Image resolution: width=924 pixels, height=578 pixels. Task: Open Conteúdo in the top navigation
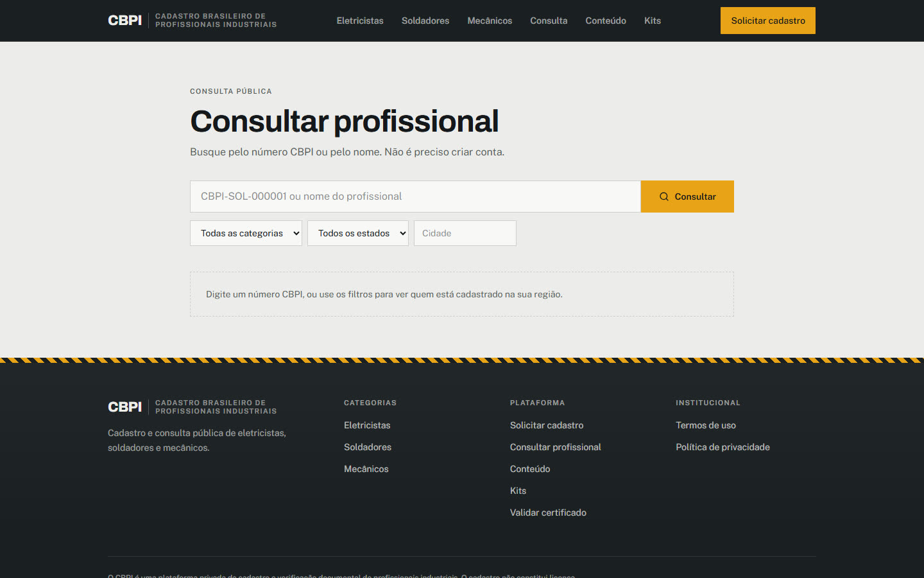606,21
